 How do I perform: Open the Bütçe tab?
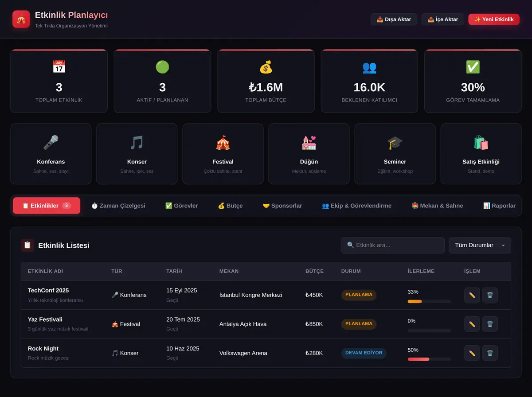coord(231,206)
